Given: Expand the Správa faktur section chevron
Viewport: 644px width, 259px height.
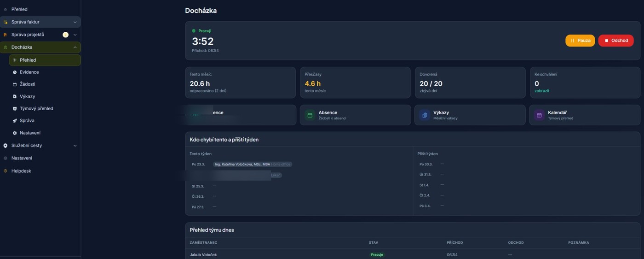Looking at the screenshot, I should [75, 22].
